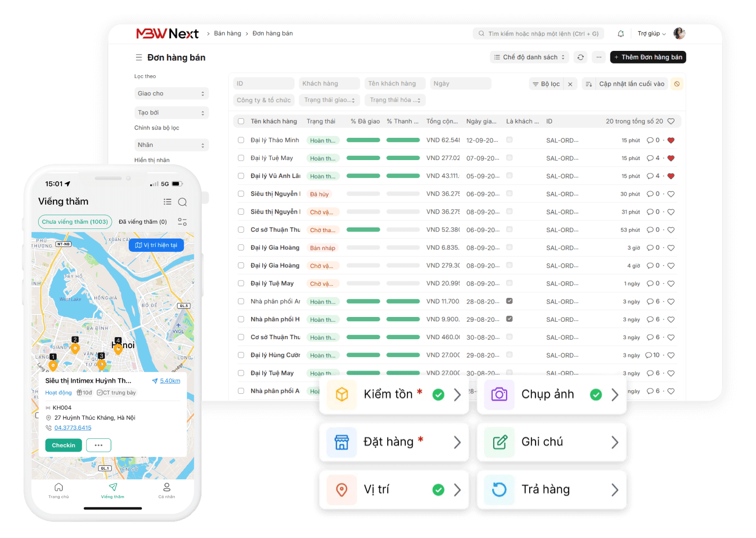The width and height of the screenshot is (756, 538).
Task: Open the mobile filter sliders icon
Action: [182, 222]
